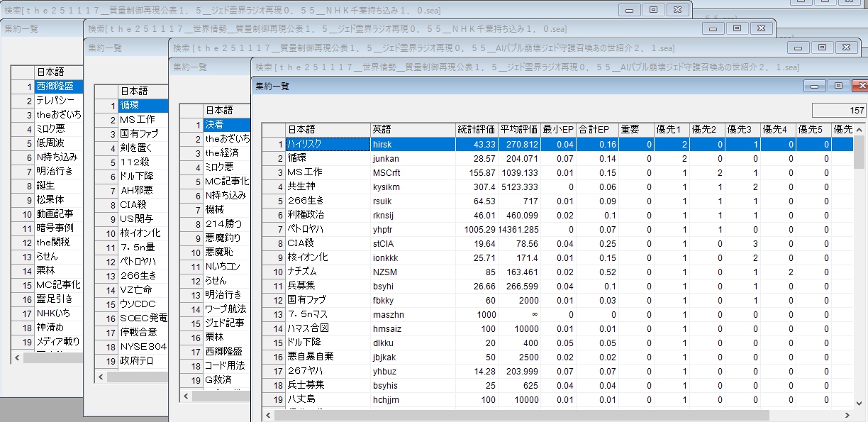Click the 統計評価 column header

tap(476, 130)
